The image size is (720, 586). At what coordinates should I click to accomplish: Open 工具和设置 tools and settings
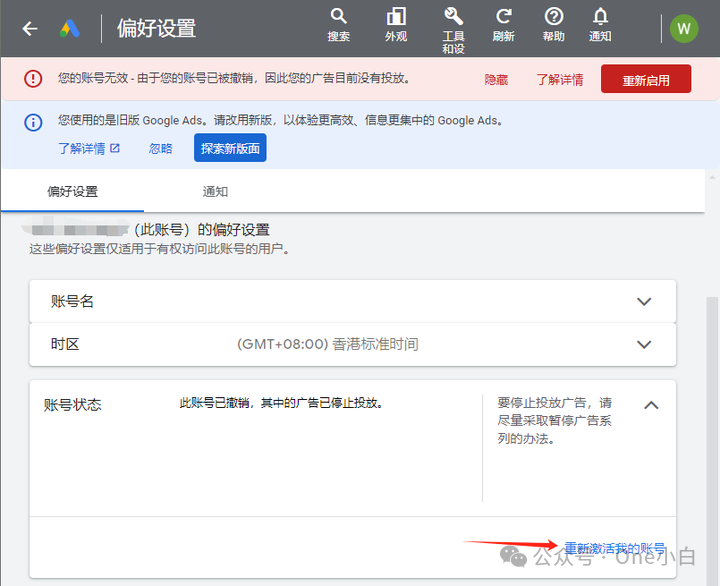pos(453,31)
